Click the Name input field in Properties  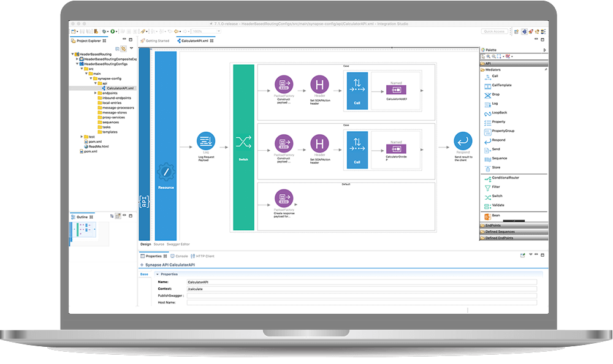[x=362, y=282]
